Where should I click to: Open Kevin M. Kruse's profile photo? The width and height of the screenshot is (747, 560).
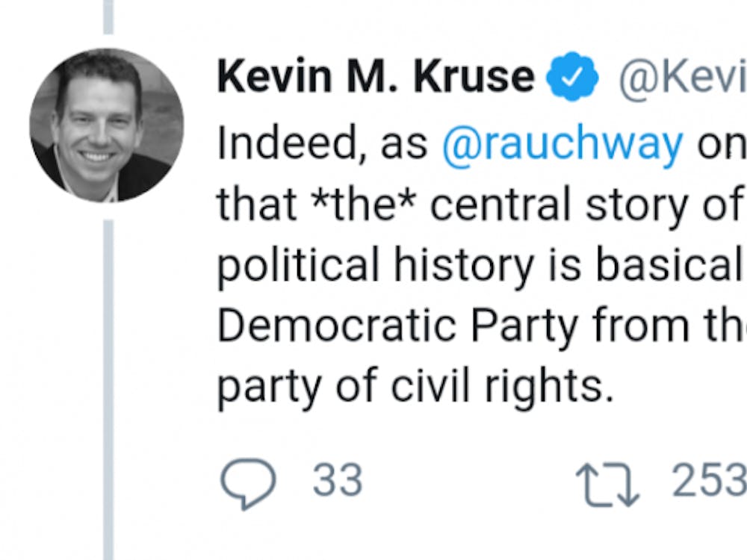106,125
